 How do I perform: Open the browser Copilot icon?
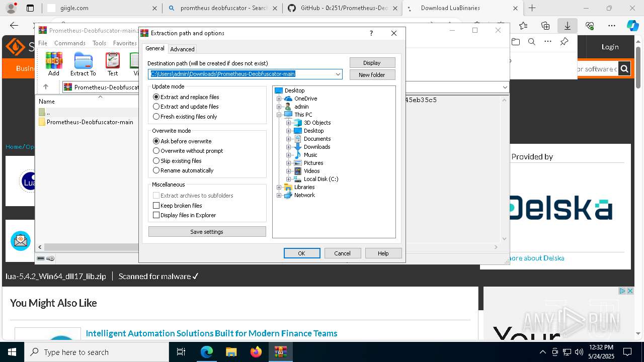632,26
